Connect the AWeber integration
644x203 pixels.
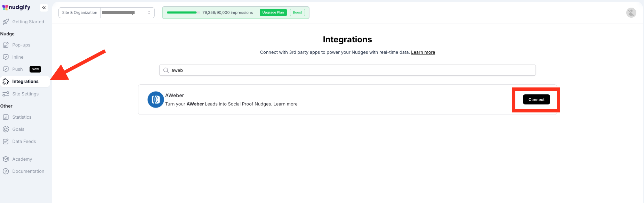[x=536, y=100]
